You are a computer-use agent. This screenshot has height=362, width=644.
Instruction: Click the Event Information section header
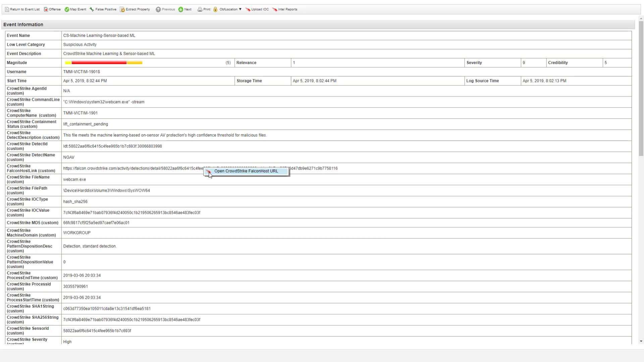(318, 24)
